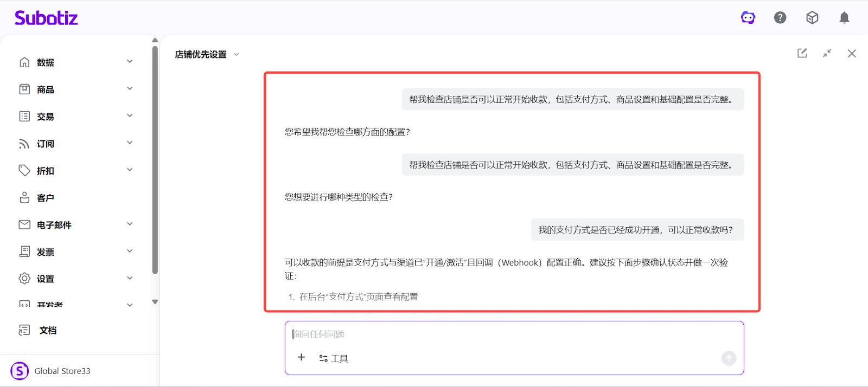Click the Subotiz logo
868x387 pixels.
click(x=46, y=18)
